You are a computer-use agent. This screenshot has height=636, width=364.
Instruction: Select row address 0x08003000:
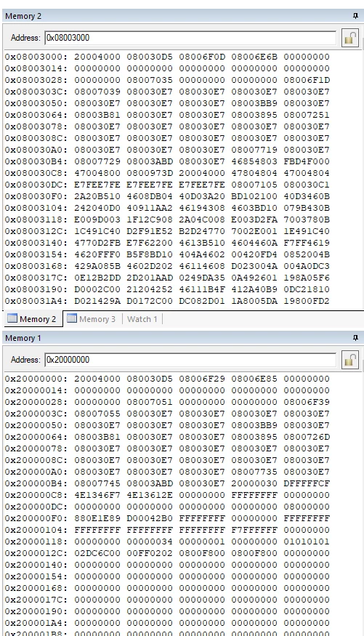click(37, 57)
